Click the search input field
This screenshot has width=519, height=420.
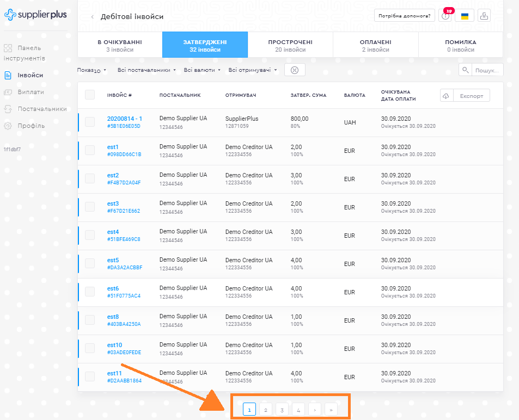point(486,70)
